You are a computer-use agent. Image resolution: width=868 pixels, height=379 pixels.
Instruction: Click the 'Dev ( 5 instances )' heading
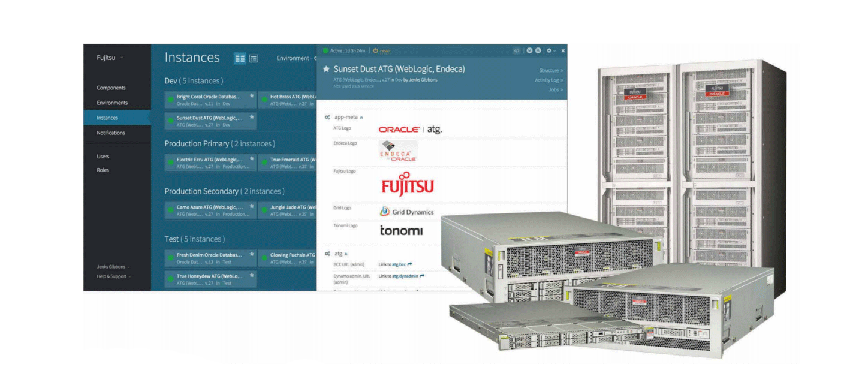pos(194,80)
